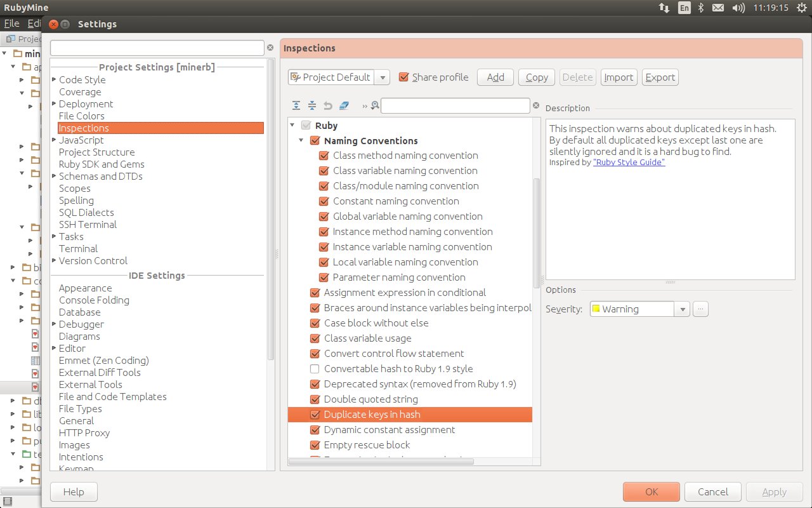The height and width of the screenshot is (508, 812).
Task: Expand Version Control settings node
Action: tap(54, 261)
